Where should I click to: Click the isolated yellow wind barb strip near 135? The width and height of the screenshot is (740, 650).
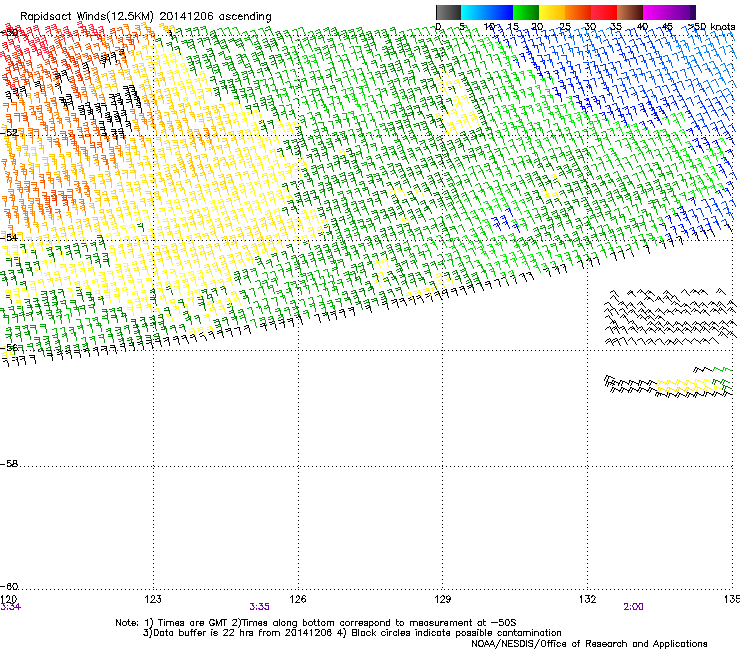690,386
